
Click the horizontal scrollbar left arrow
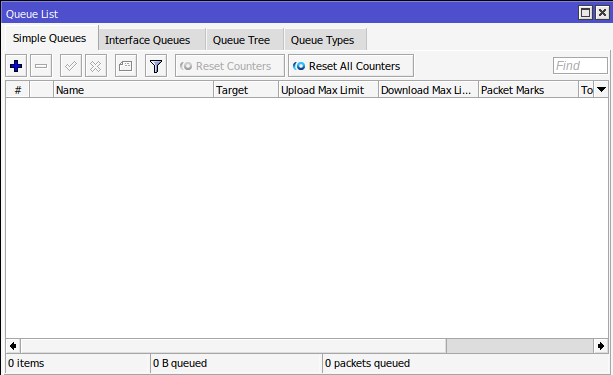tap(13, 346)
